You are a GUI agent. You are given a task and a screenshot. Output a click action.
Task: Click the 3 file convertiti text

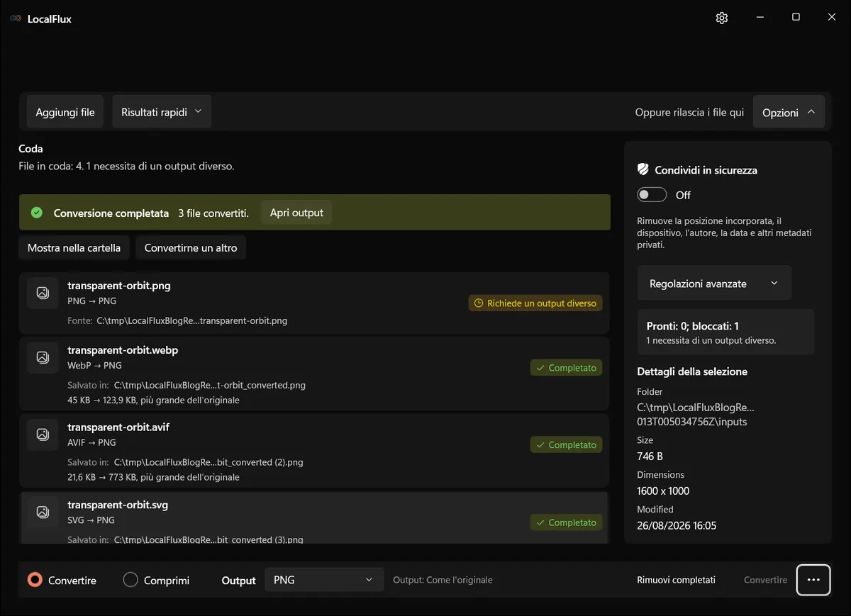213,213
